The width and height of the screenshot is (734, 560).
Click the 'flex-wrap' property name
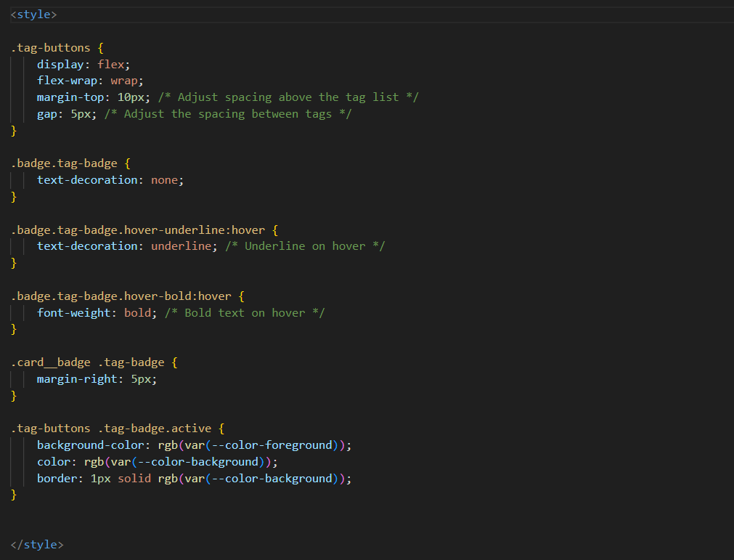click(70, 81)
